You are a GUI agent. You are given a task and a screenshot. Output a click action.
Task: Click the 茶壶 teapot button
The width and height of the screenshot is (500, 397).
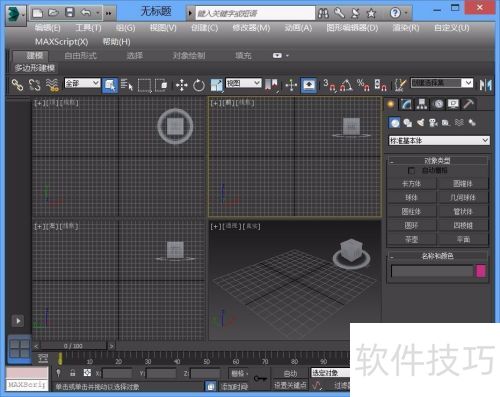(412, 239)
